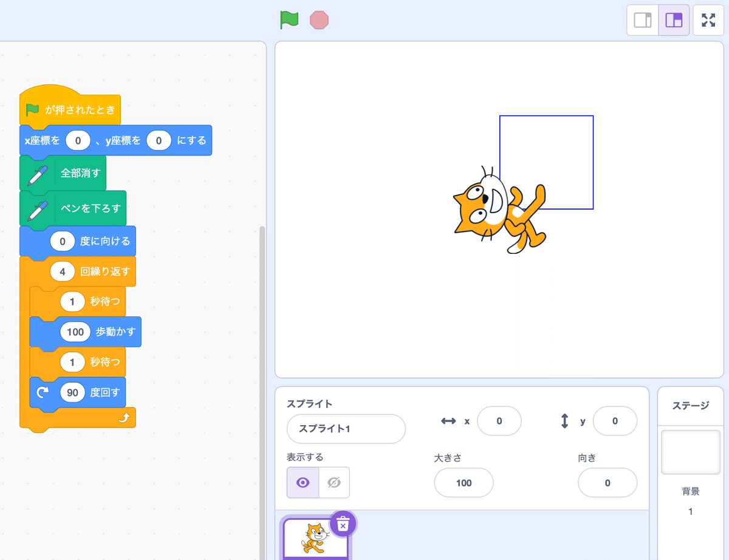Click the first 秒待つ wait value

pos(72,301)
